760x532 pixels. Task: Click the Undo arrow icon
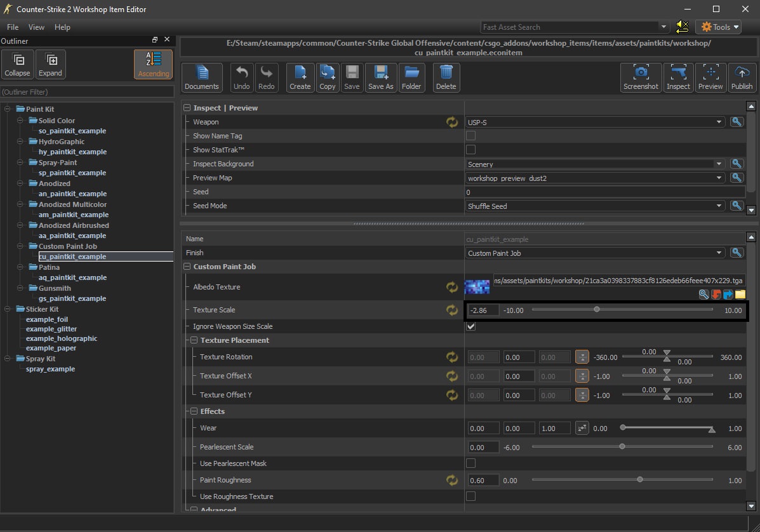(241, 77)
